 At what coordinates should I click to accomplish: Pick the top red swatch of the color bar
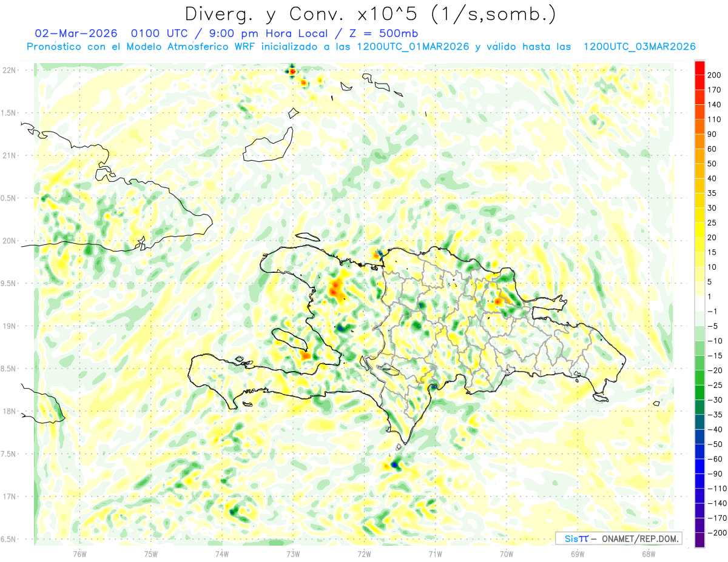[x=699, y=67]
